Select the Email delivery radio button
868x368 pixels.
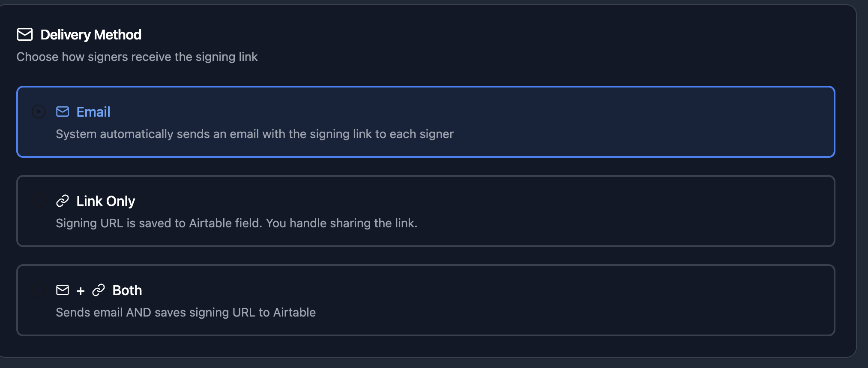pyautogui.click(x=39, y=111)
